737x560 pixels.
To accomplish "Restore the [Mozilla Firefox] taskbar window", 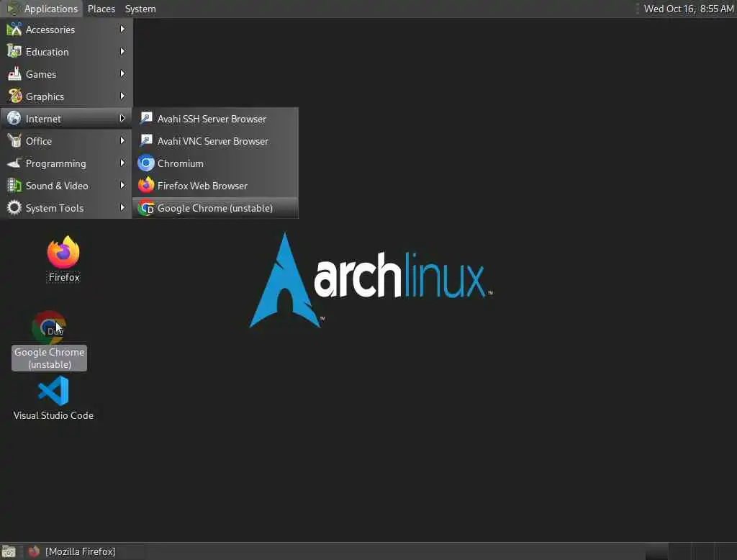I will point(83,551).
